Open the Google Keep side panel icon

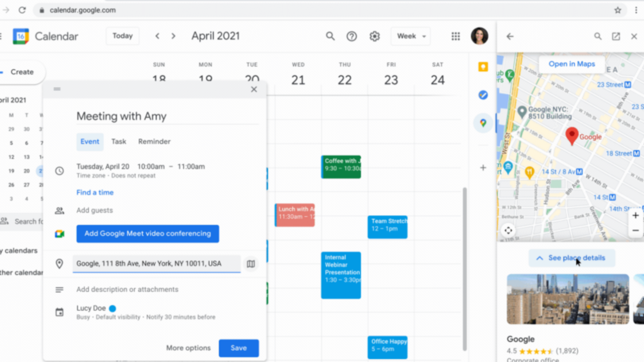click(483, 67)
